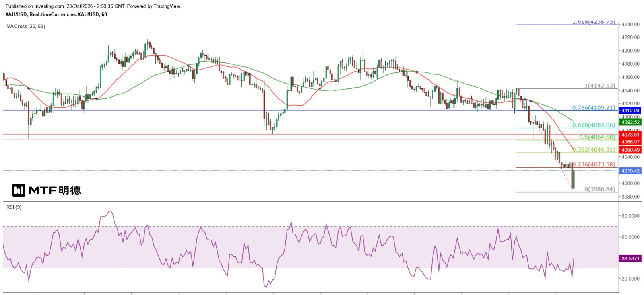The width and height of the screenshot is (644, 295).
Task: Select the 4000.00 price axis label
Action: pos(631,183)
